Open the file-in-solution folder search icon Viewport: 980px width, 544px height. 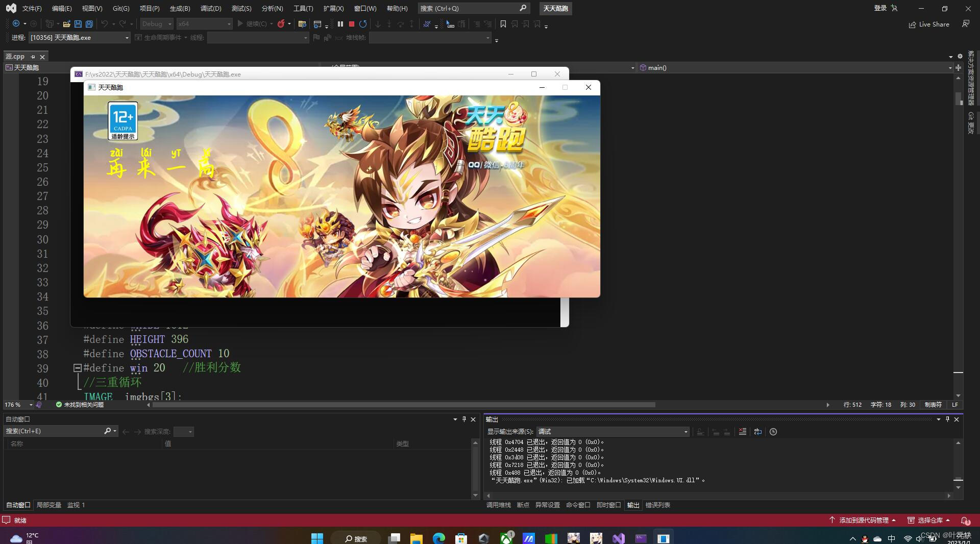point(302,24)
